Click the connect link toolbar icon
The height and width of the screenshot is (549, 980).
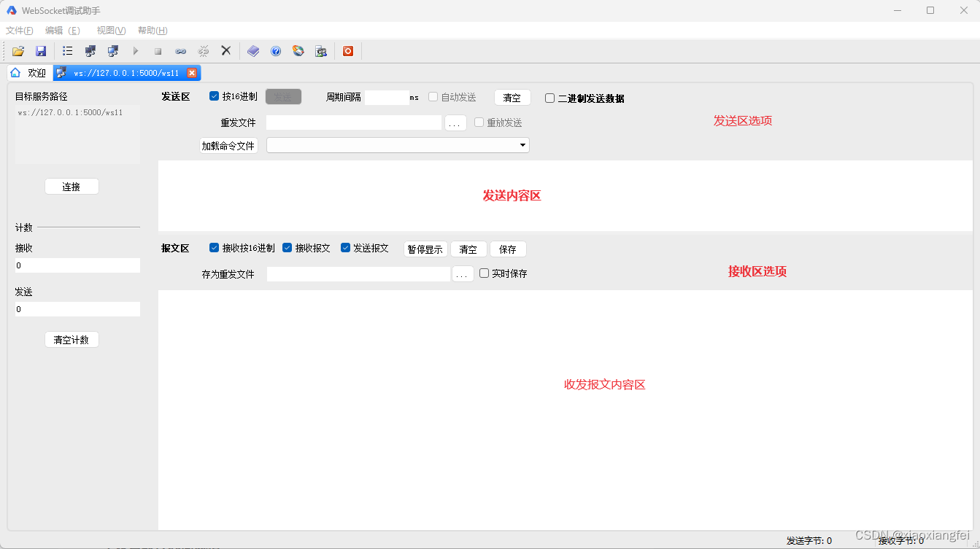coord(180,51)
